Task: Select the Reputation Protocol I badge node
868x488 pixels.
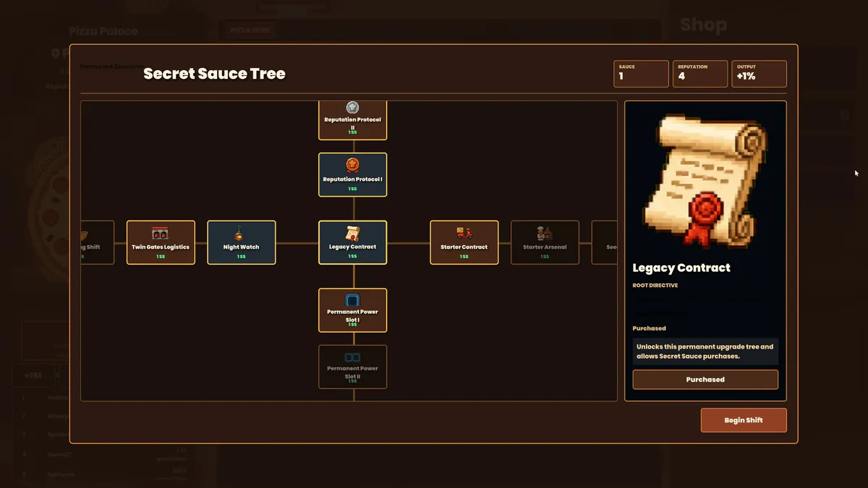Action: 353,175
